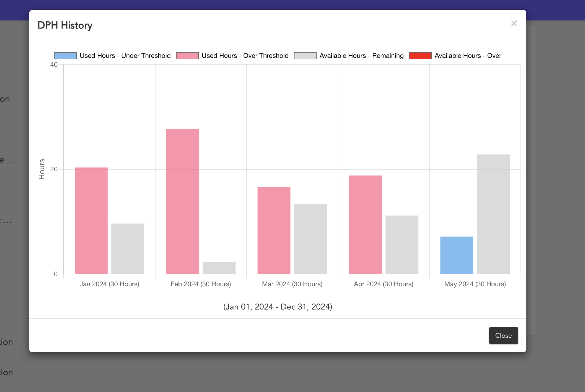The image size is (585, 392).
Task: Select the Feb 2024 gray remaining-hours bar
Action: [219, 268]
